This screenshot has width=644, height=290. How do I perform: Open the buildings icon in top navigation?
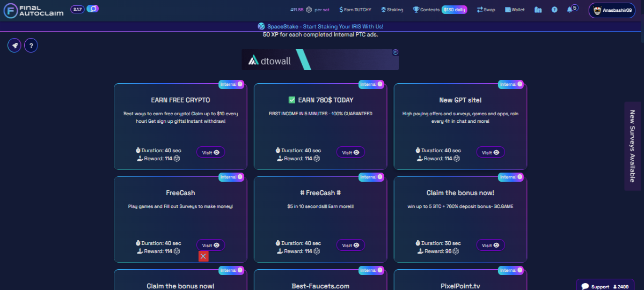coord(538,10)
